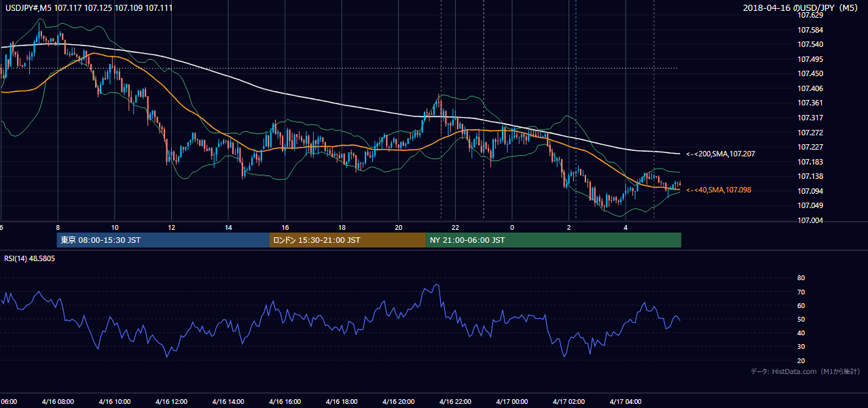Click the データ: HistData.com source credit

pos(806,372)
